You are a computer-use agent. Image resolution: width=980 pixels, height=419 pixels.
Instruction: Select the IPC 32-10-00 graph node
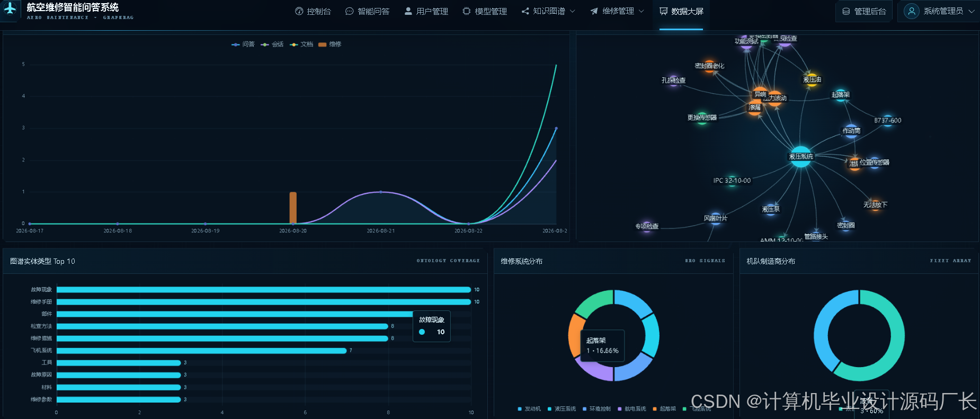click(732, 181)
